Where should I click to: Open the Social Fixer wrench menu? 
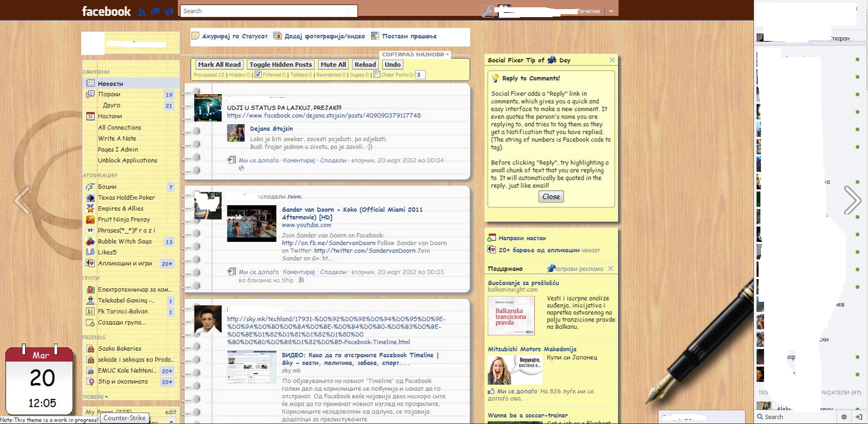click(488, 11)
